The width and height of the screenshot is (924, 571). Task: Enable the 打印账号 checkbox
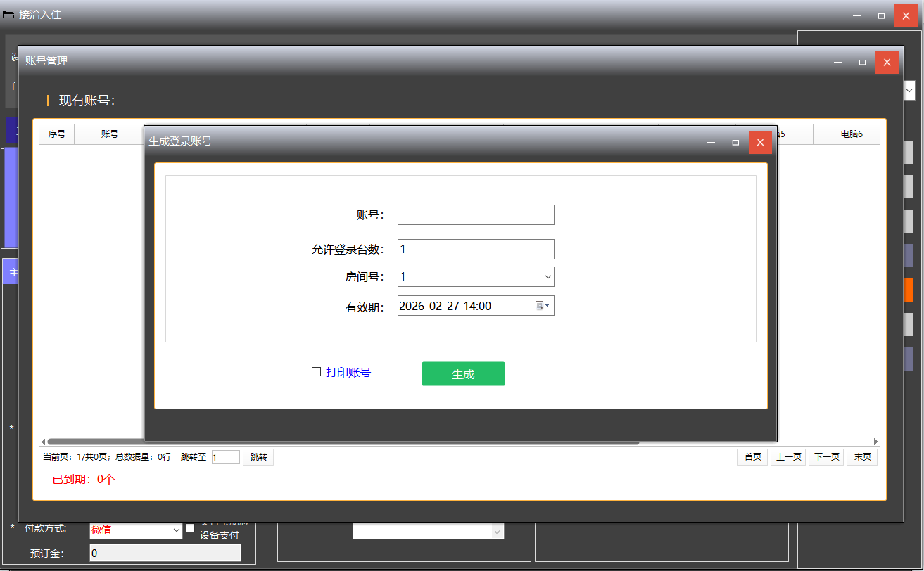tap(317, 372)
